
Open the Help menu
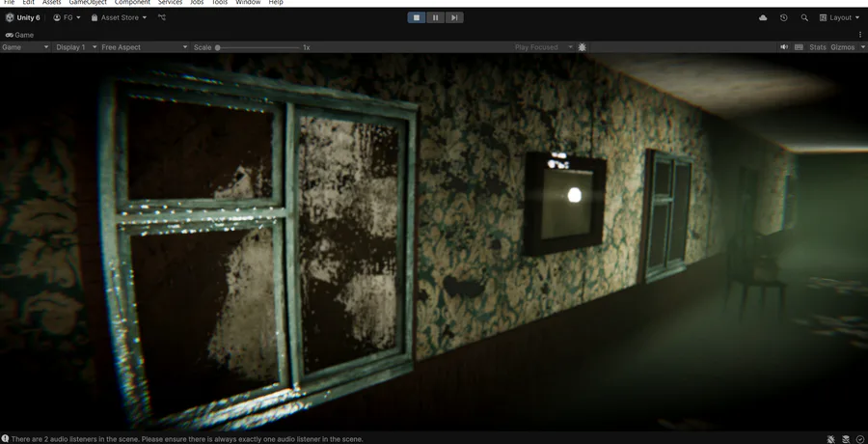click(x=276, y=2)
